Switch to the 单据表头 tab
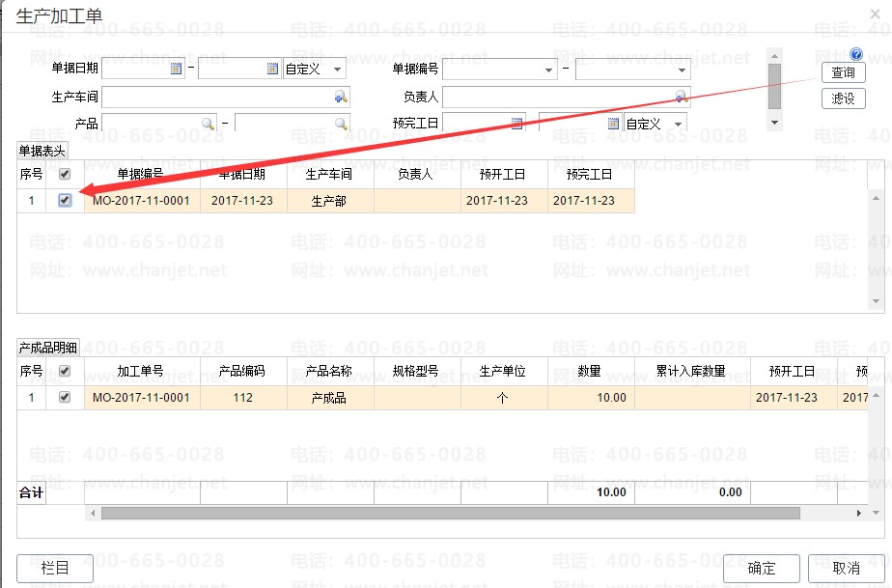This screenshot has width=892, height=588. 42,151
